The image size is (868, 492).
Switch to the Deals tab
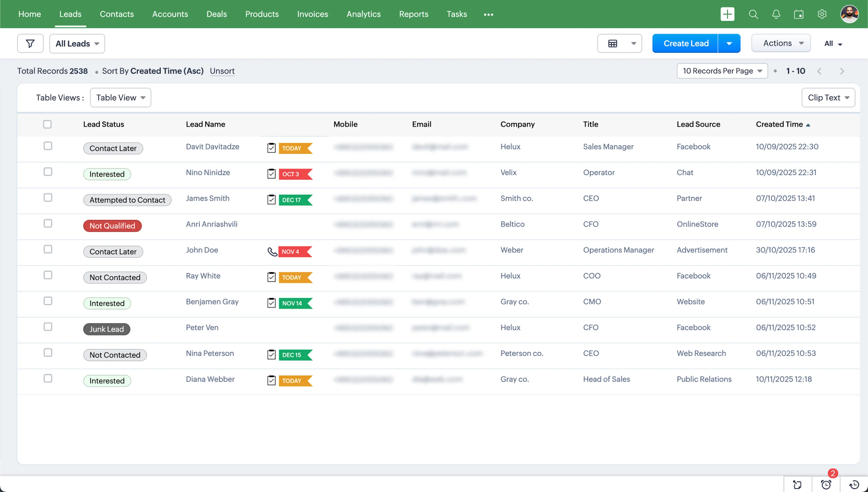(216, 14)
